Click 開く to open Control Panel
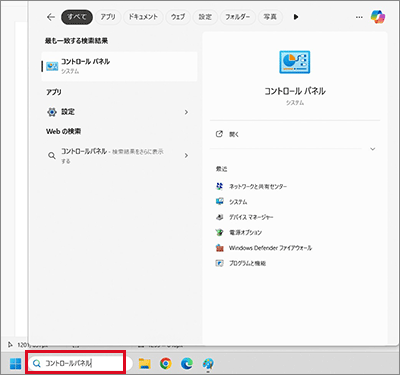The width and height of the screenshot is (400, 375). coord(234,134)
